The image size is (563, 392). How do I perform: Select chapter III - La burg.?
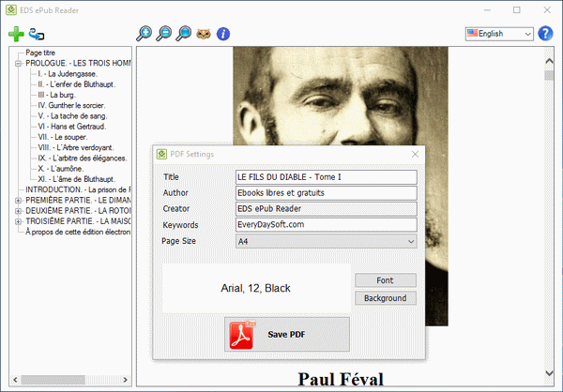(x=56, y=95)
